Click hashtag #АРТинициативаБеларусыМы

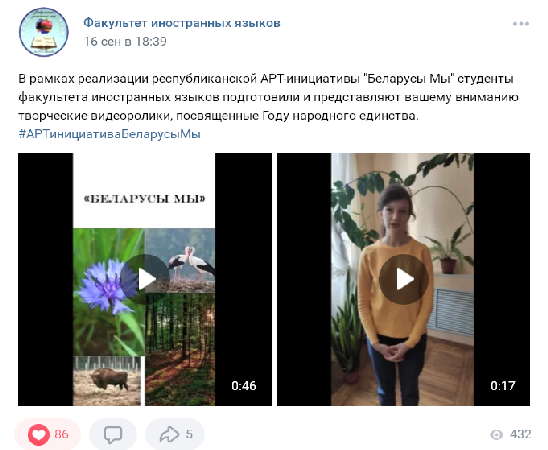coord(109,134)
